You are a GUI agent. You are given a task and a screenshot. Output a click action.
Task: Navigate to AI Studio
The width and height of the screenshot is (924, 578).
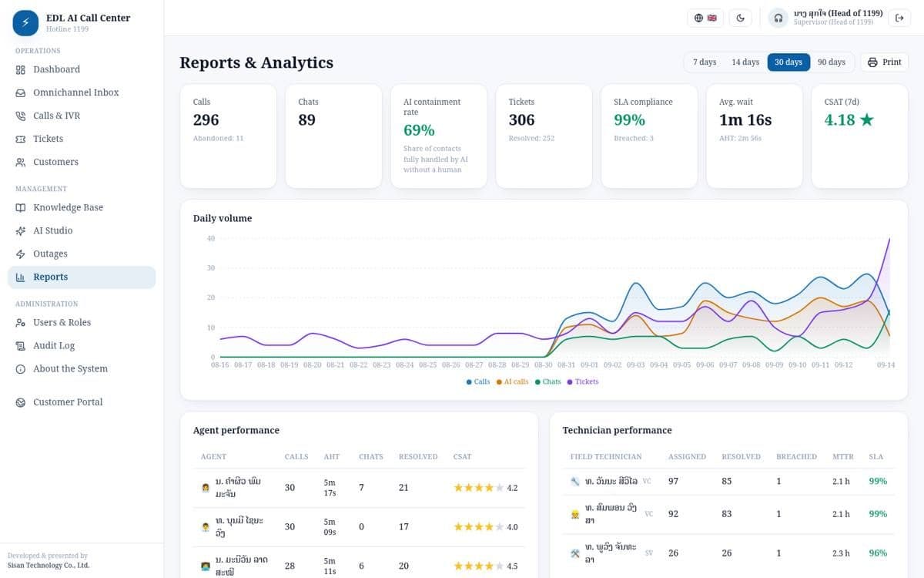82,230
